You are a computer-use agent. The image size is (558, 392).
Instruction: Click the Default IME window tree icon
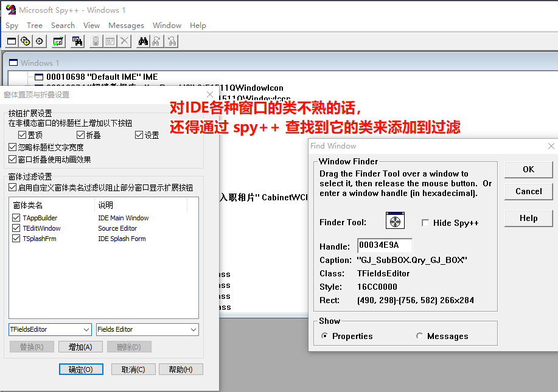pos(39,77)
